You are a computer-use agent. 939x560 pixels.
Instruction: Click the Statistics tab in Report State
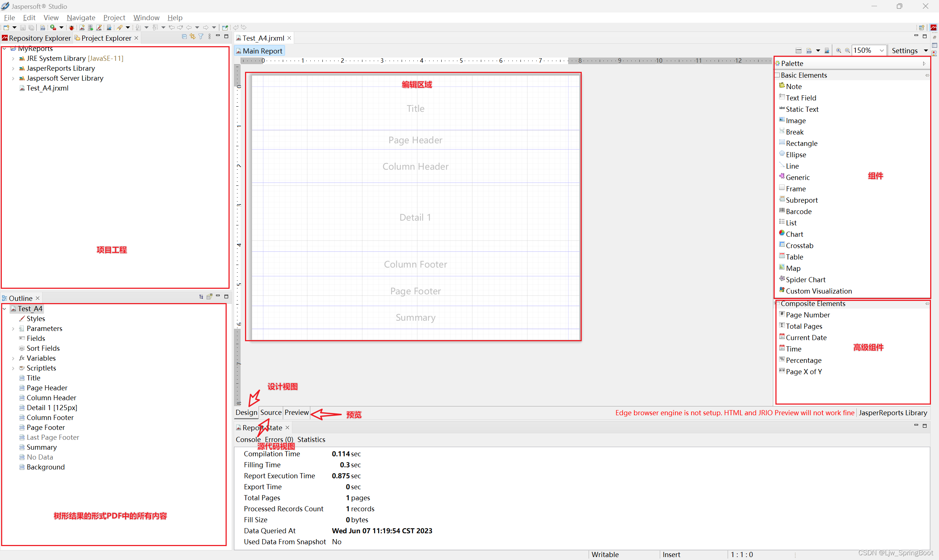[312, 439]
